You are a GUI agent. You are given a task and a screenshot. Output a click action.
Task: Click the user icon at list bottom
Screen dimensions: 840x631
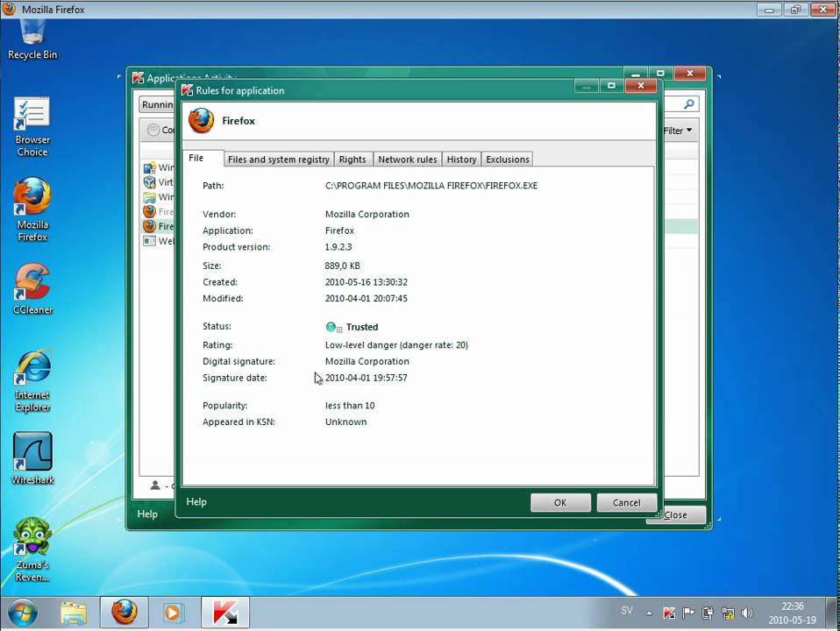155,486
